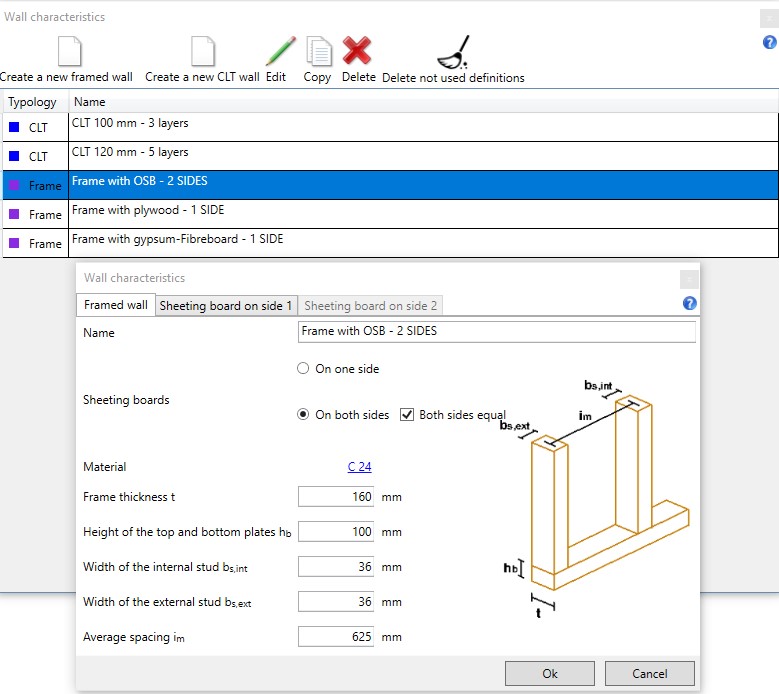The height and width of the screenshot is (694, 779).
Task: Click the Name input field
Action: tap(496, 331)
